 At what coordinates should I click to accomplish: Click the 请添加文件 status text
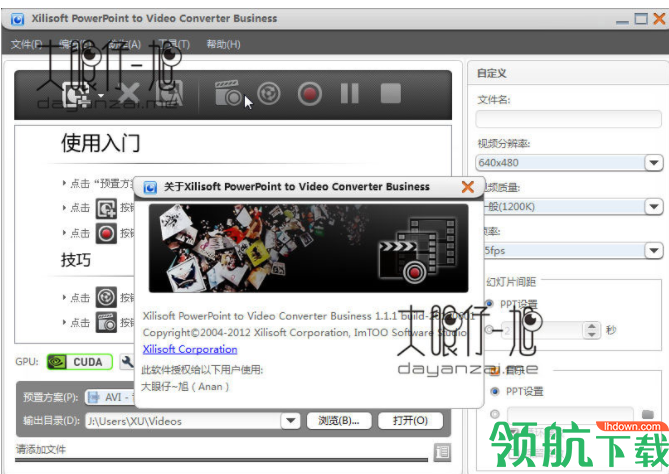pos(41,449)
